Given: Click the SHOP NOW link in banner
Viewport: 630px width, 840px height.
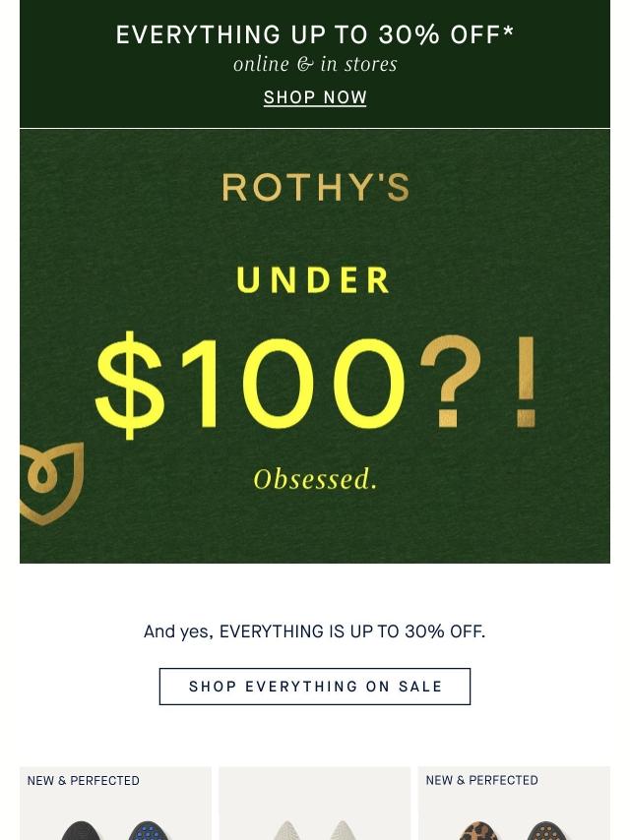Looking at the screenshot, I should [315, 97].
